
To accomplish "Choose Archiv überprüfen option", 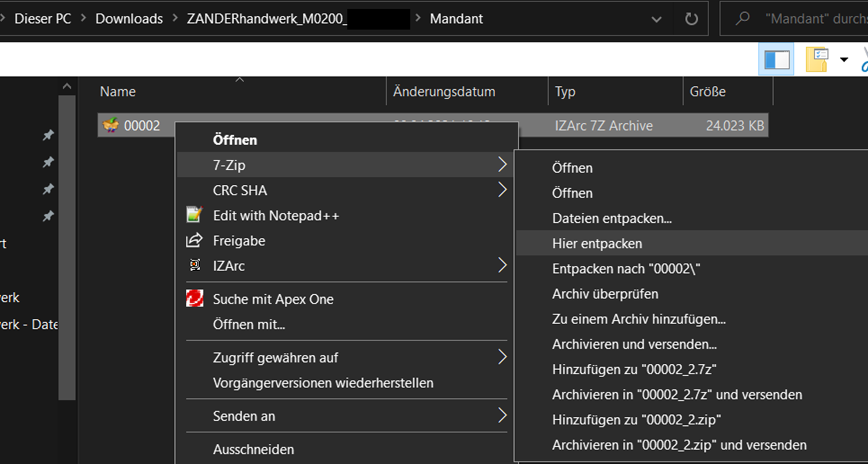I will [x=605, y=294].
